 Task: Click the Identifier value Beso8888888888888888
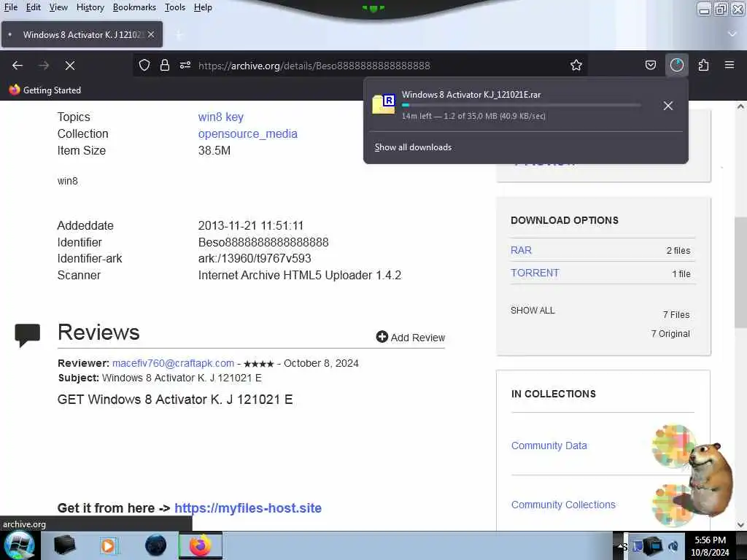(263, 242)
